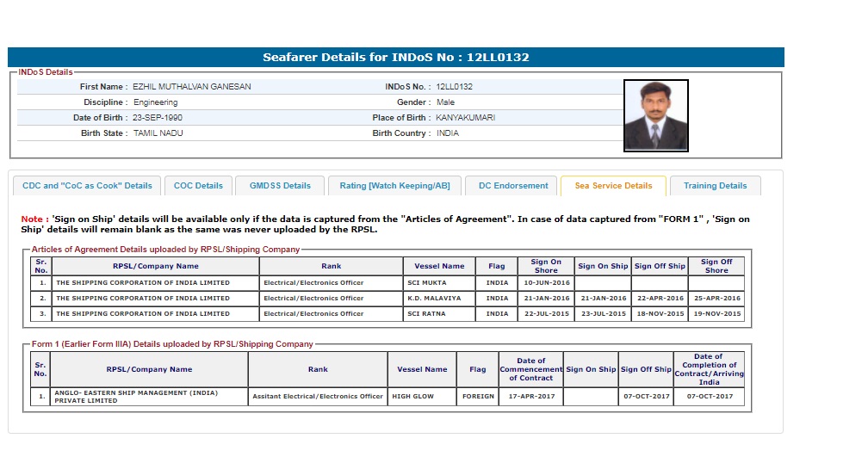Select the Sea Service Details tab
The image size is (868, 463).
[613, 186]
